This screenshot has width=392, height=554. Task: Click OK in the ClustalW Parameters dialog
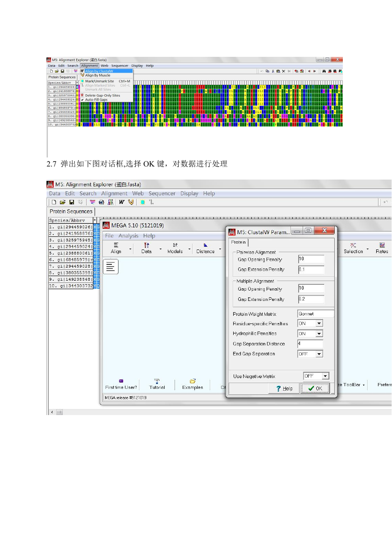point(315,388)
